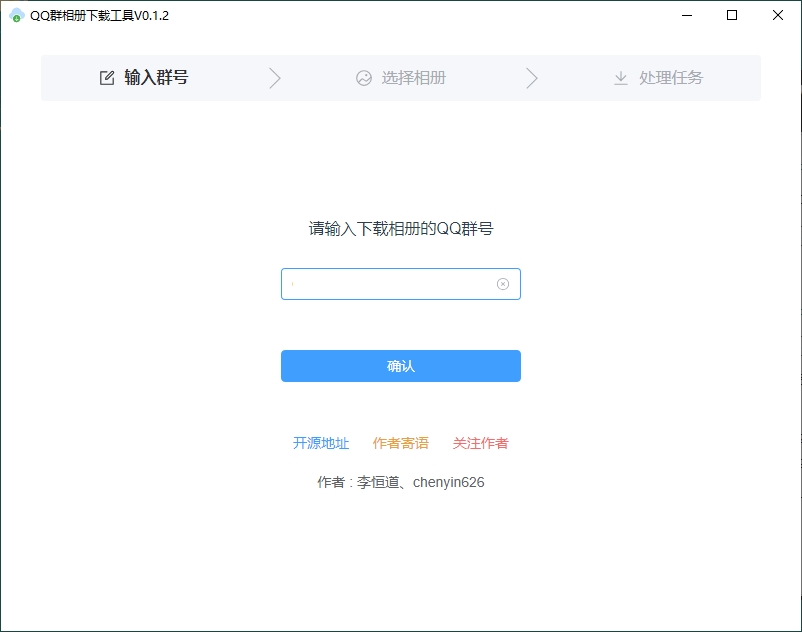Image resolution: width=802 pixels, height=632 pixels.
Task: Click the download icon beside 处理任务
Action: [620, 78]
